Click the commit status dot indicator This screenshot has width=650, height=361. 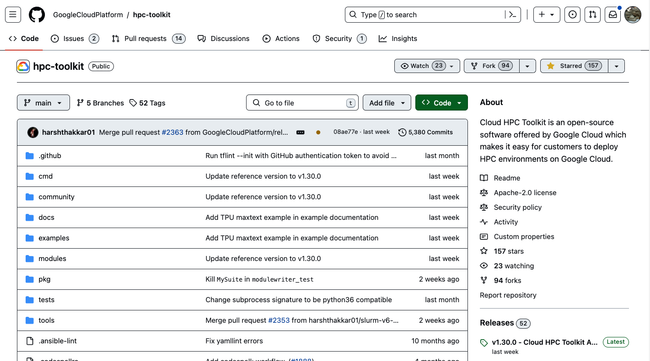(318, 132)
